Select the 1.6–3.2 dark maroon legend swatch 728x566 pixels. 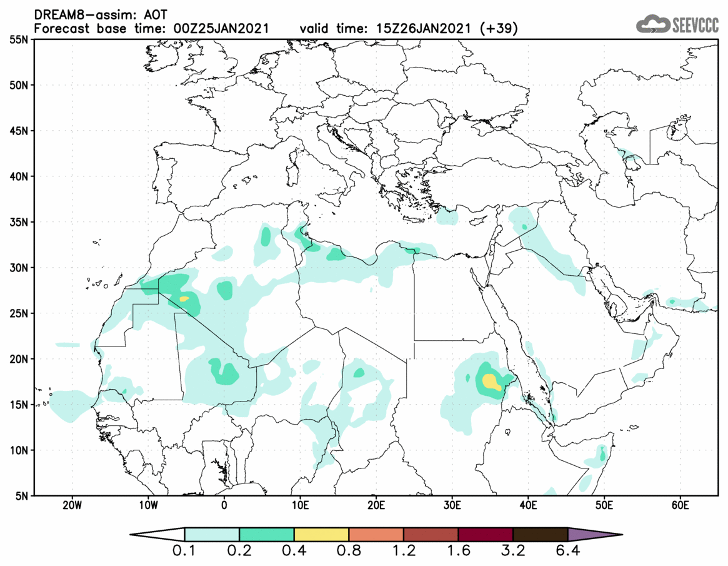(x=486, y=534)
